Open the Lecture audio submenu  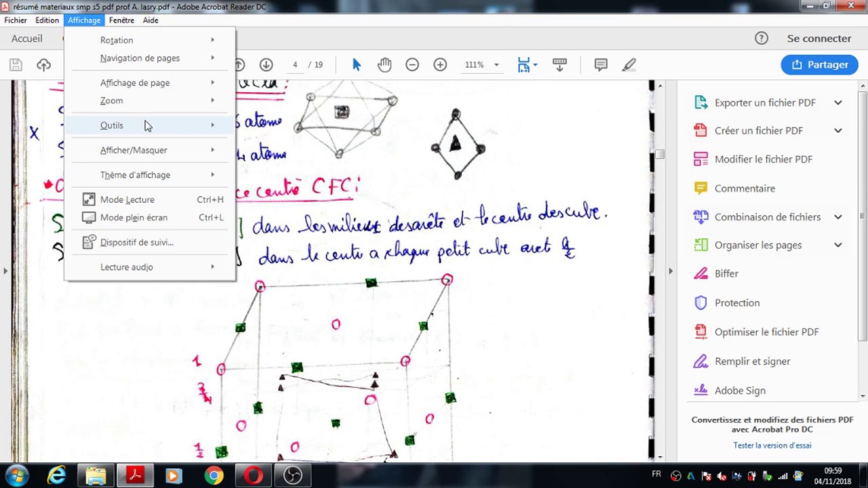(x=150, y=267)
